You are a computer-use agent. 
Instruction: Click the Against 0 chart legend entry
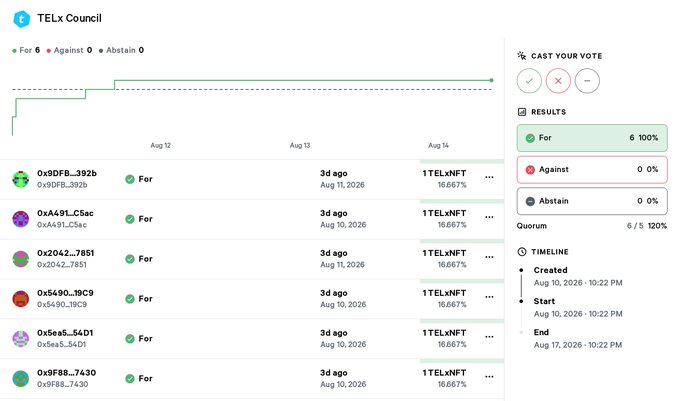click(69, 50)
